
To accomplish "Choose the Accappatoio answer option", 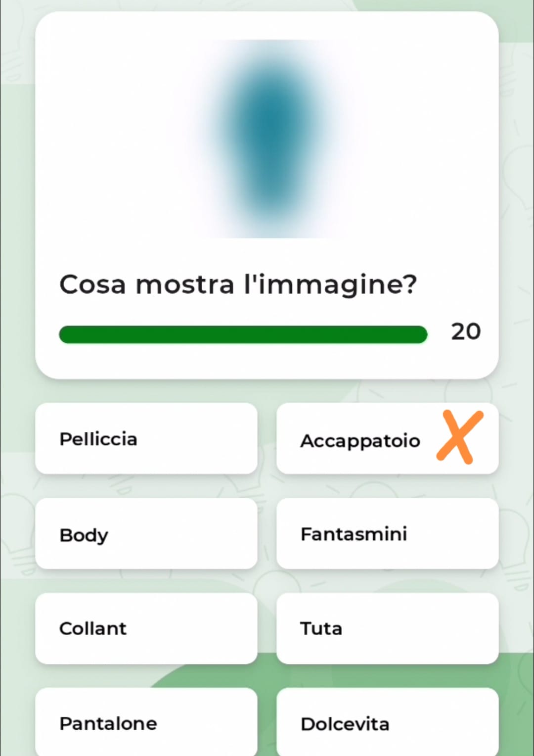I will [359, 439].
